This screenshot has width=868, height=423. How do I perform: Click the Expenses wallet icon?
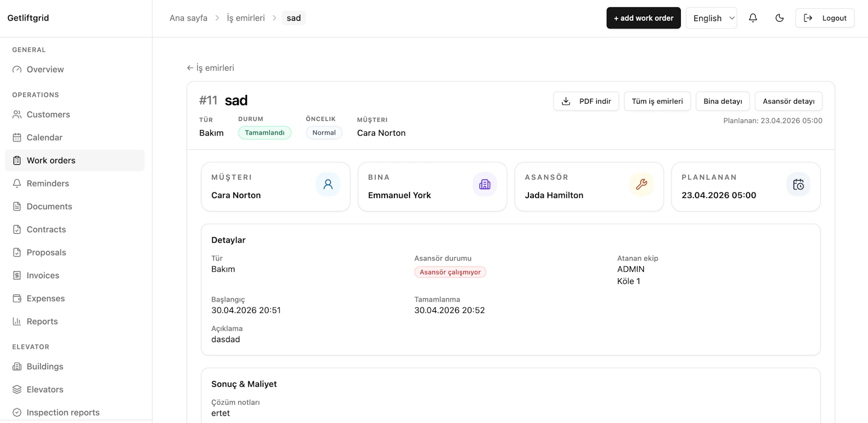point(17,298)
